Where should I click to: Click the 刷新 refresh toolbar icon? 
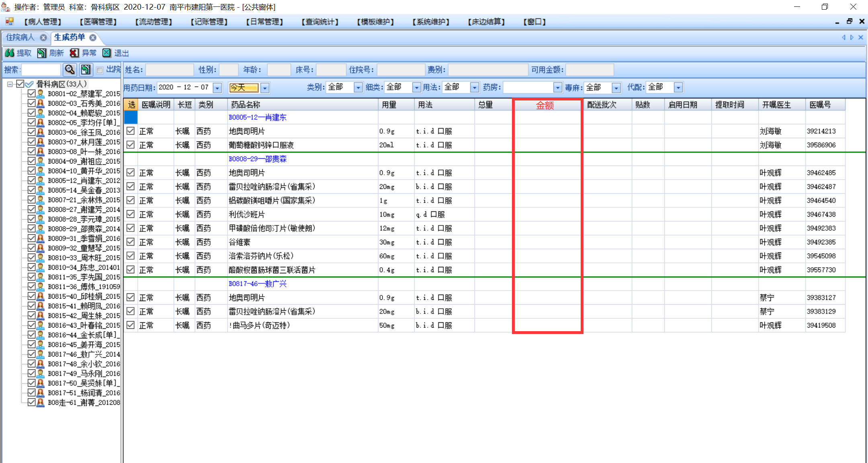42,53
